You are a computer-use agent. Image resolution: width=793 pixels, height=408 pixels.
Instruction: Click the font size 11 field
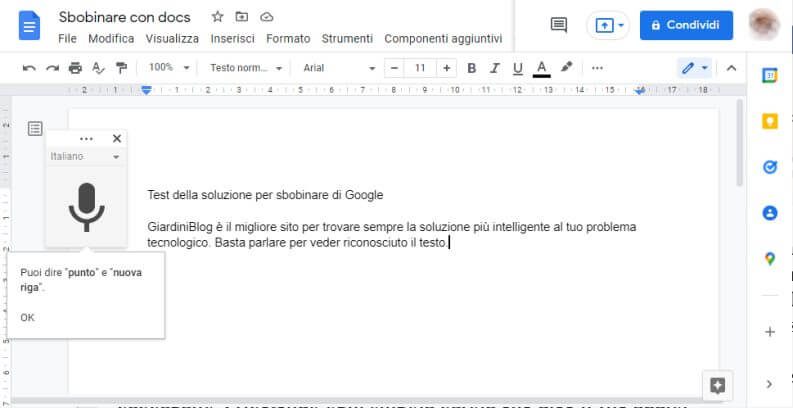click(420, 68)
